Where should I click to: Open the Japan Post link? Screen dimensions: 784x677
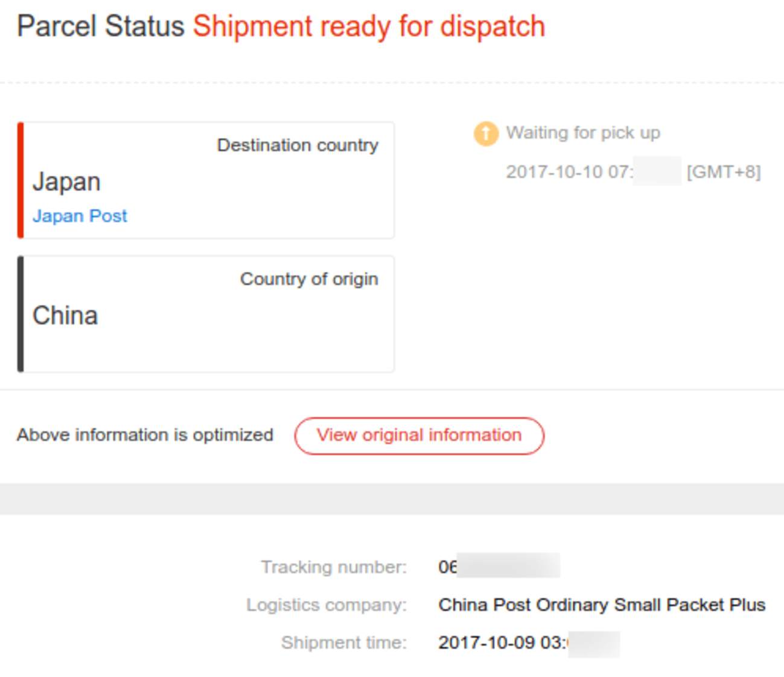(80, 216)
